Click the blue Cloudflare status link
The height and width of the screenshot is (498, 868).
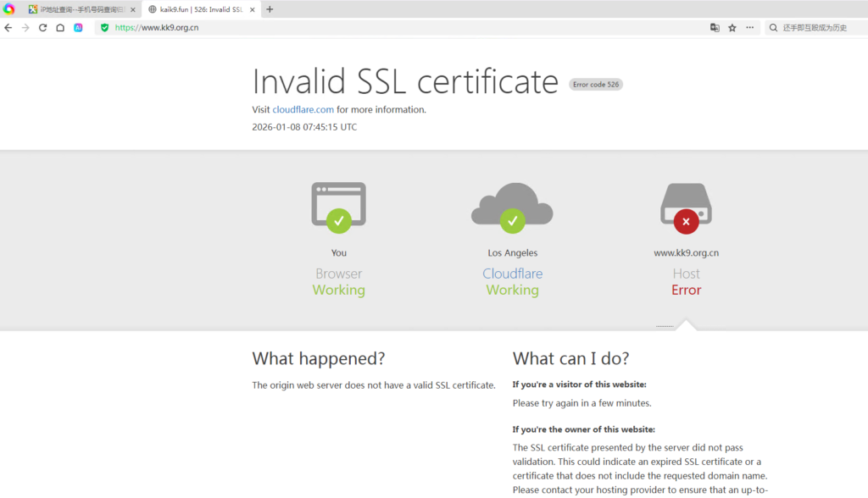512,274
